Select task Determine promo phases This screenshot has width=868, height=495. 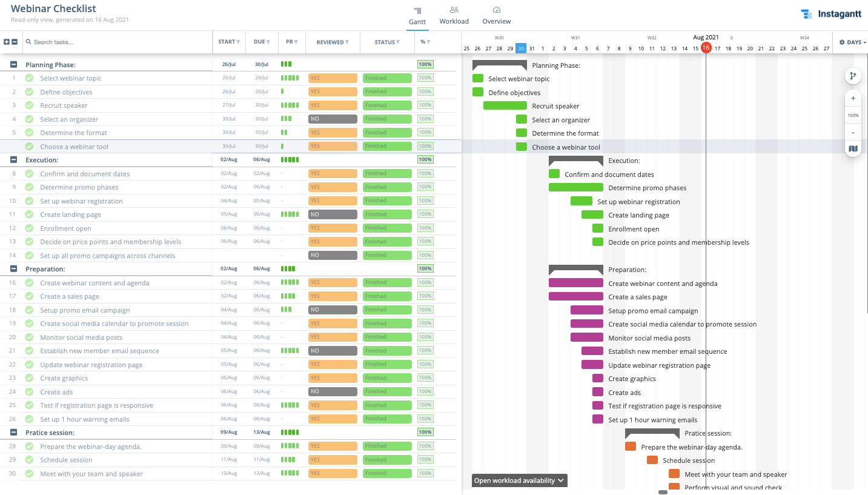click(x=79, y=187)
